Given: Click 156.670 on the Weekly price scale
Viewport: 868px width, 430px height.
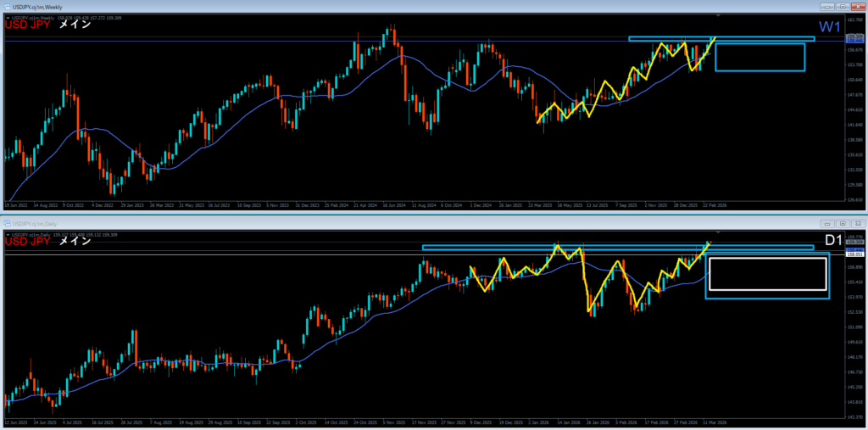Looking at the screenshot, I should click(x=854, y=48).
